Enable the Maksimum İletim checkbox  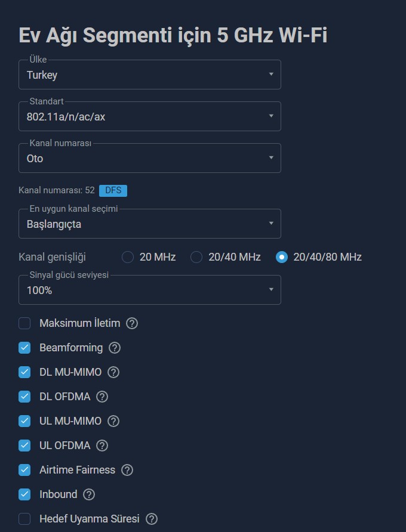[x=24, y=323]
